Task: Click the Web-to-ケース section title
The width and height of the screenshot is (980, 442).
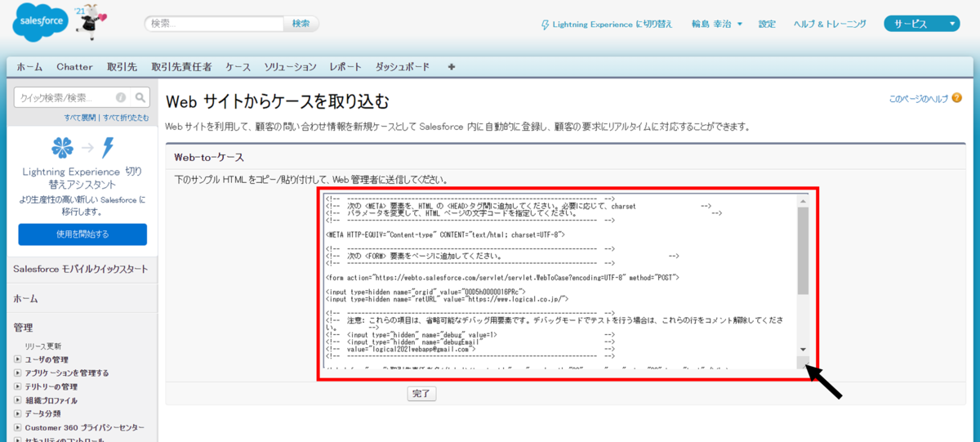Action: coord(210,157)
